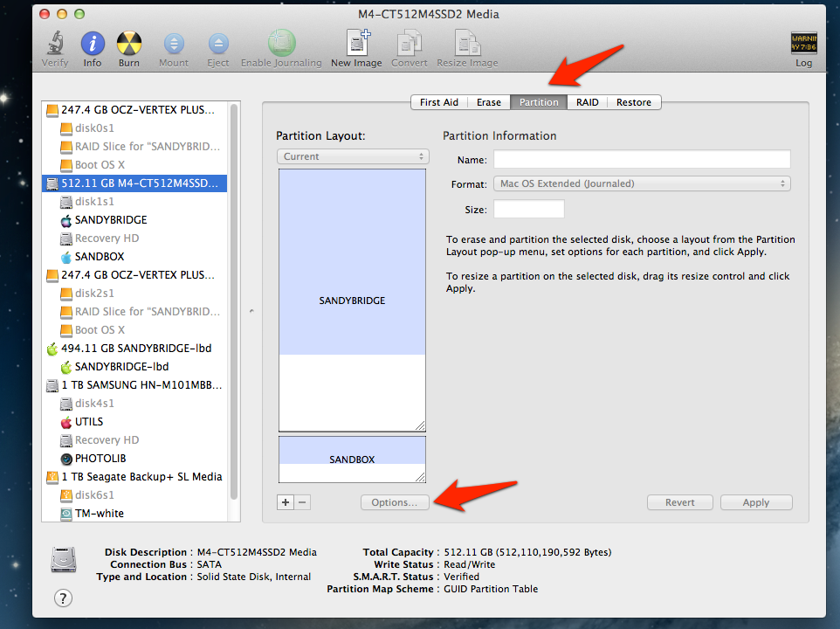Switch to the Restore tab
The height and width of the screenshot is (629, 840).
click(634, 102)
